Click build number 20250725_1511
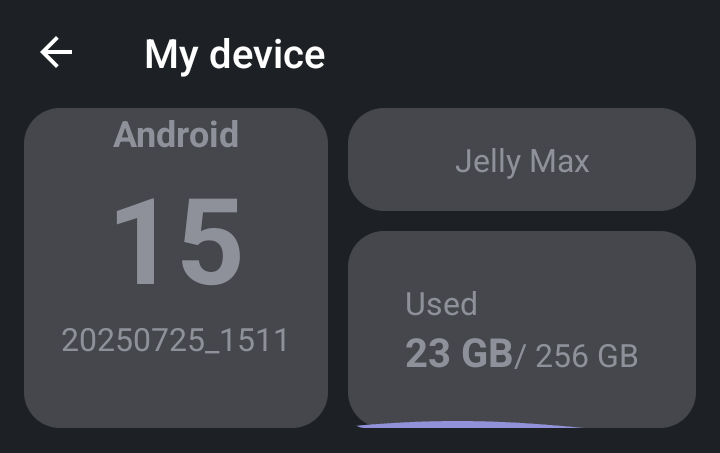The width and height of the screenshot is (720, 453). 176,341
